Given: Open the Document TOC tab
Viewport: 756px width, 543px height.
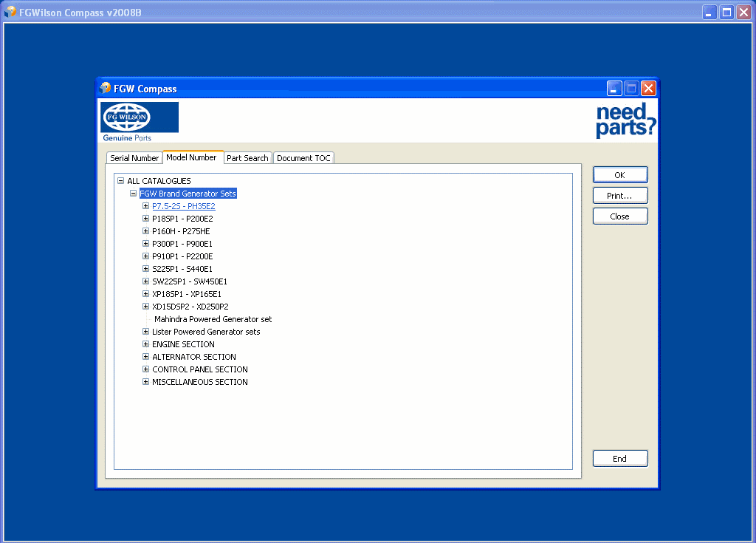Looking at the screenshot, I should pyautogui.click(x=303, y=158).
